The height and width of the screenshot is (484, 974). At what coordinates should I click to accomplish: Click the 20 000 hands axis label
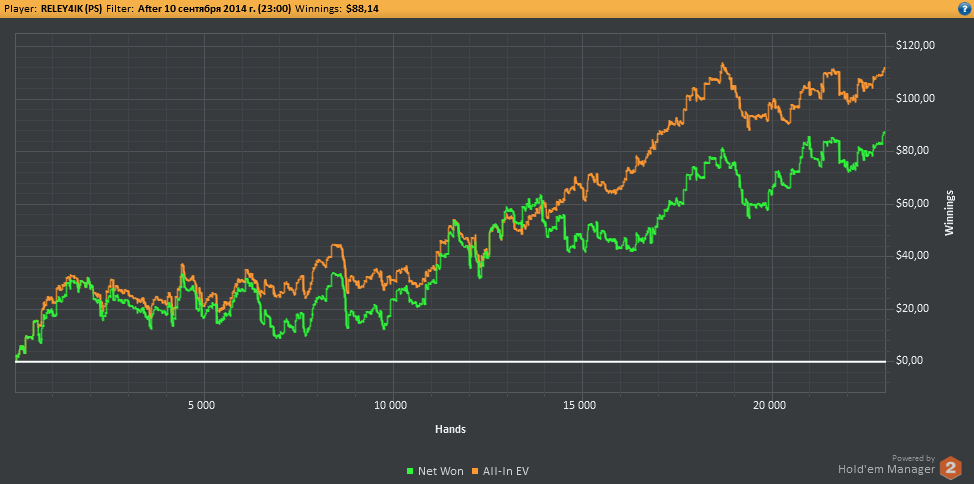pos(771,406)
